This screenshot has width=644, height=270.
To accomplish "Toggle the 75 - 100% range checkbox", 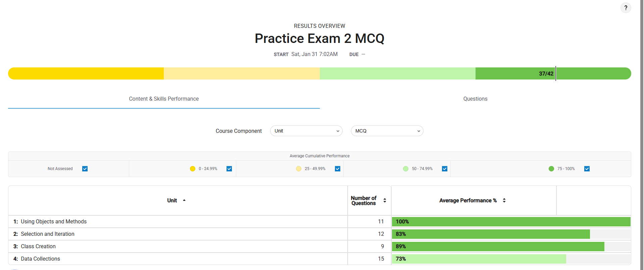I will (x=587, y=169).
